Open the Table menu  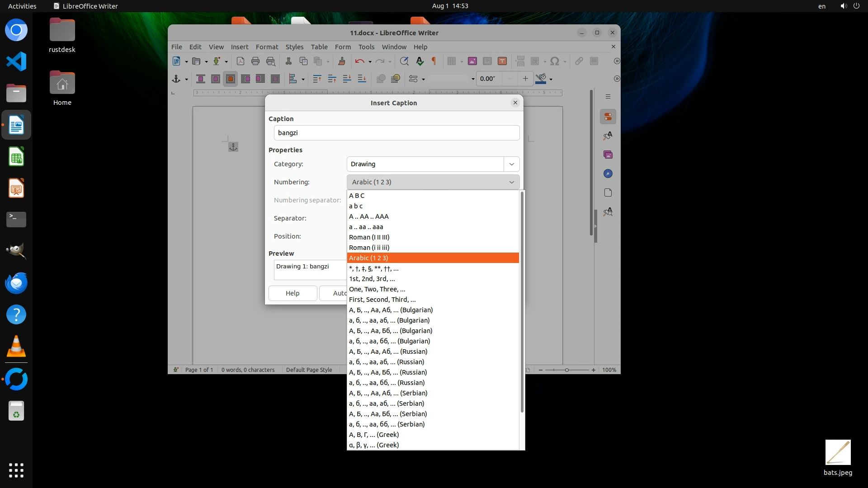[319, 47]
